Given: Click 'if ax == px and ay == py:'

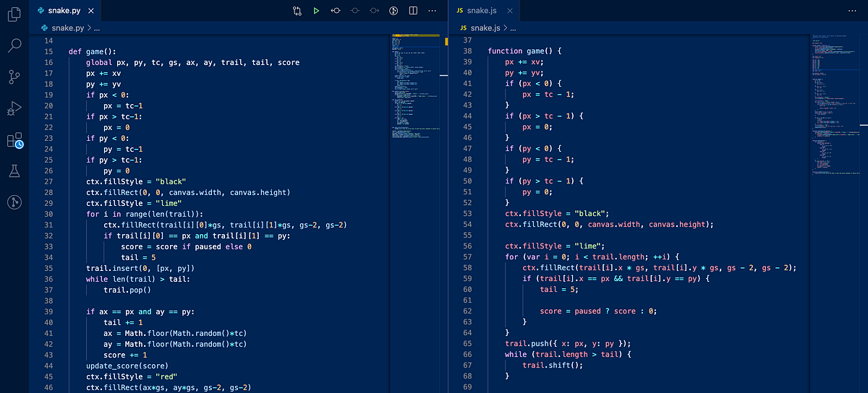Looking at the screenshot, I should [140, 311].
